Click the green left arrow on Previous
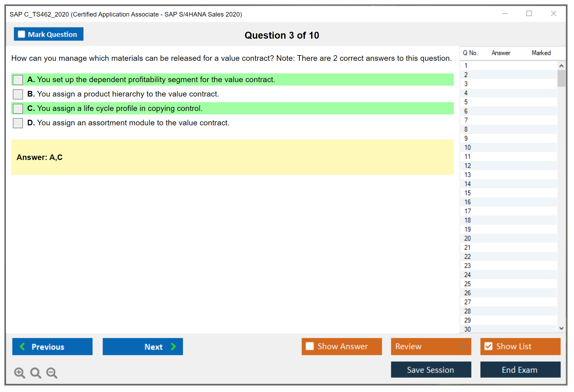The image size is (574, 392). pyautogui.click(x=22, y=346)
